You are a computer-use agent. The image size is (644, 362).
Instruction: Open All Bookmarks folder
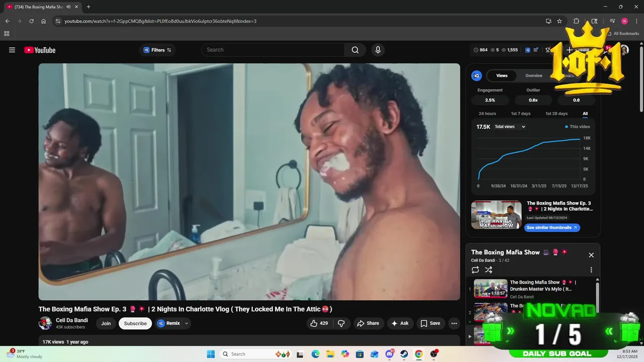(623, 34)
